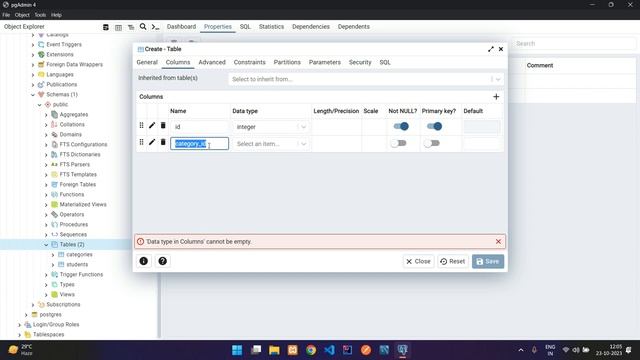Switch to pgAdmin elephant taskbar icon
The width and height of the screenshot is (640, 360).
tap(402, 350)
